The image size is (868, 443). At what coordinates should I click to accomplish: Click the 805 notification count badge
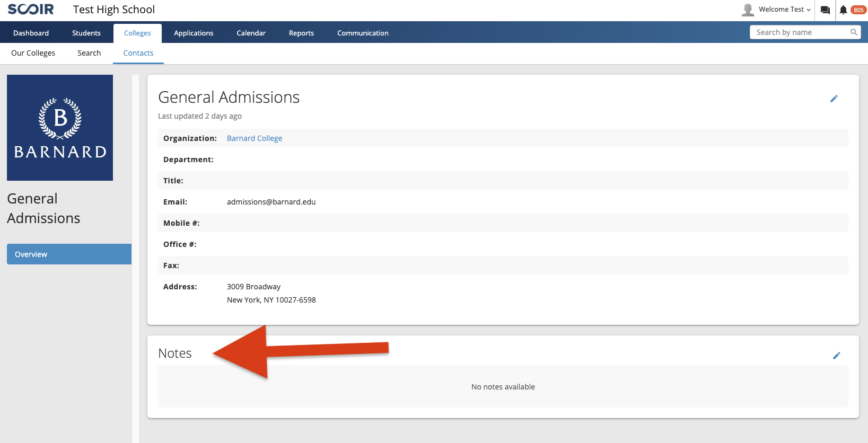858,10
